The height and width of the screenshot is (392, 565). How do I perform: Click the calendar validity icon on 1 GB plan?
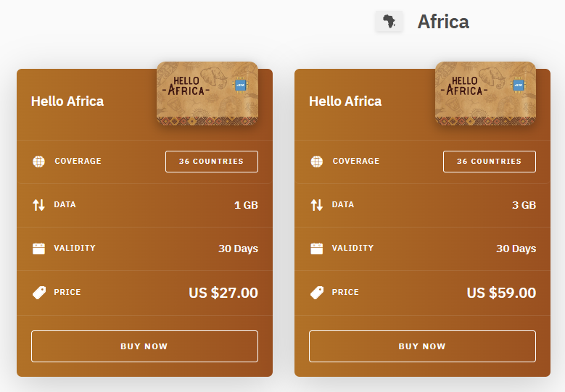pyautogui.click(x=39, y=249)
